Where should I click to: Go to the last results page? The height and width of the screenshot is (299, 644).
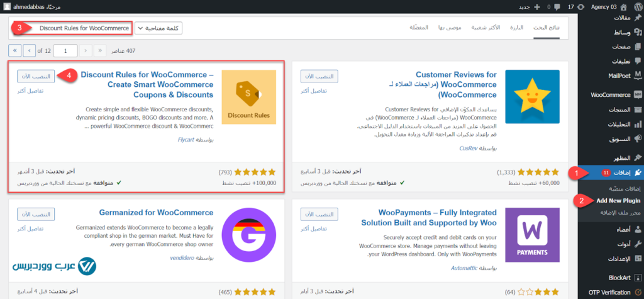click(15, 50)
